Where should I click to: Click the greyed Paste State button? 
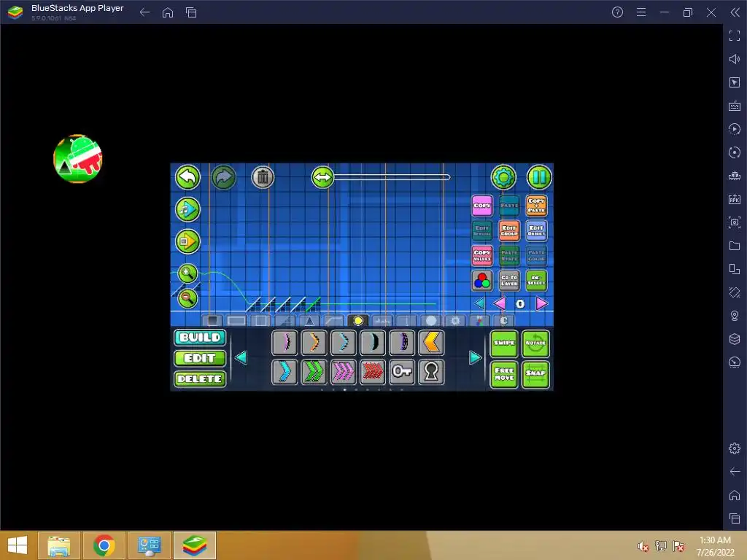click(509, 256)
